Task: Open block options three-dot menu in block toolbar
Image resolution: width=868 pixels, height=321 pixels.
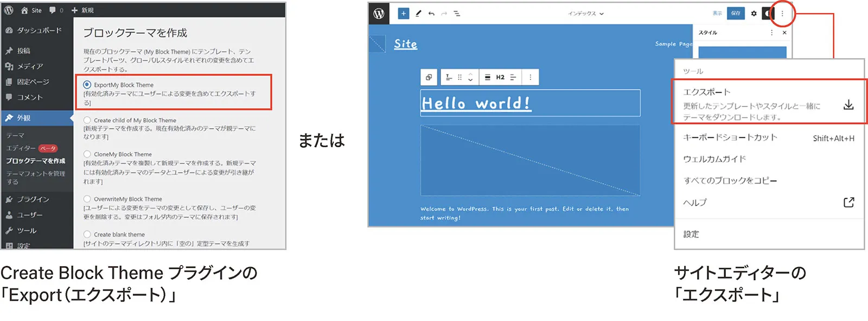Action: click(530, 77)
